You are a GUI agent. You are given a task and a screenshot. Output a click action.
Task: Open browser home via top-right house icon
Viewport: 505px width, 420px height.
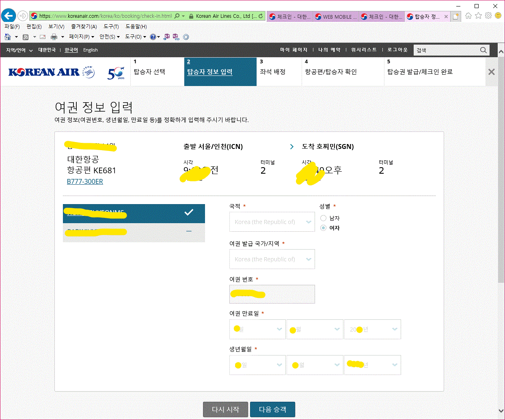point(468,16)
